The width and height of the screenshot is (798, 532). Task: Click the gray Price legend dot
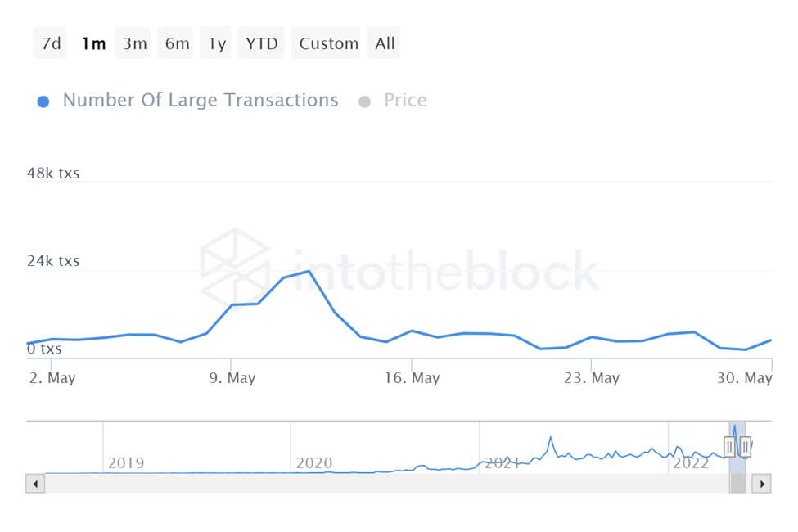(365, 101)
